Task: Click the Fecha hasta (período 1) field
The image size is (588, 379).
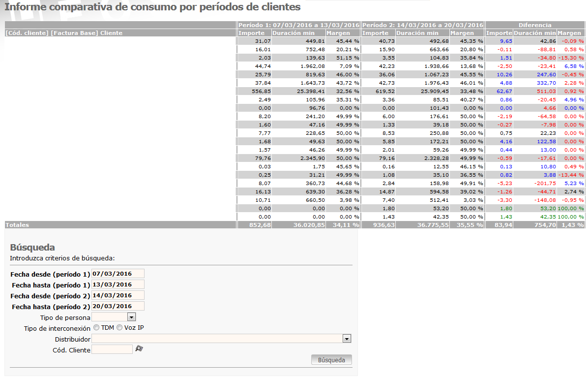Action: pos(118,284)
